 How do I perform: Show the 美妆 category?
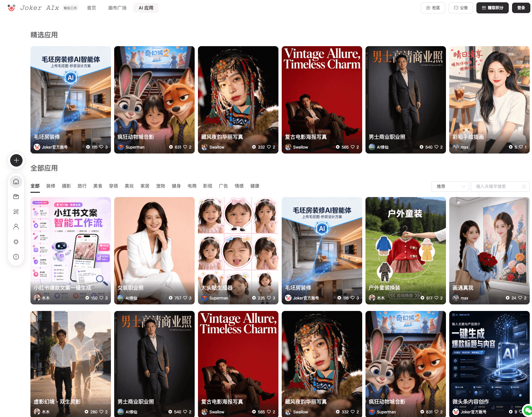click(129, 186)
